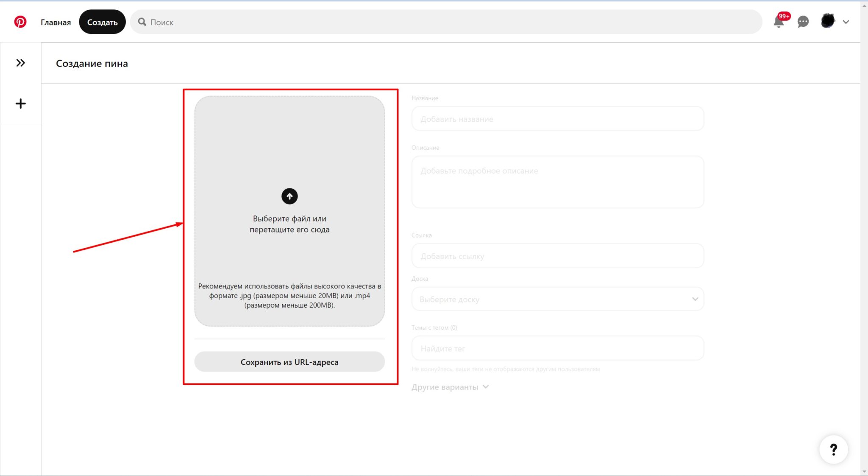The height and width of the screenshot is (476, 868).
Task: Add new pin with plus icon
Action: (20, 104)
